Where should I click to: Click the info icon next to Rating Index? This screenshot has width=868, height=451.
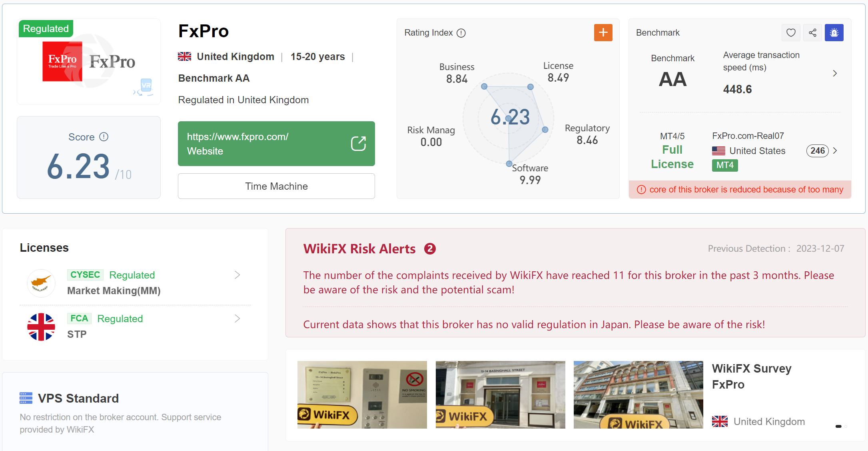point(461,33)
